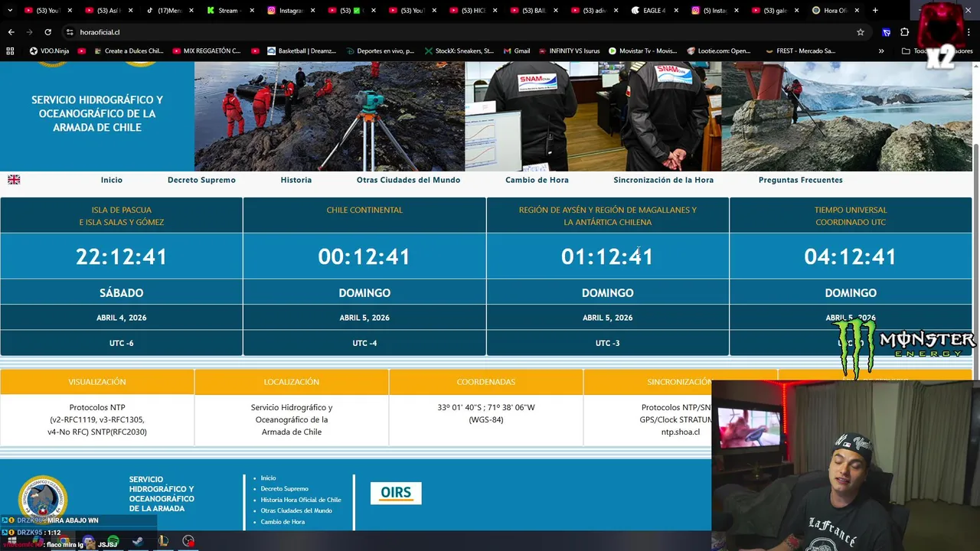Click the ABRIL 4, 2026 date
This screenshot has height=551, width=980.
121,318
